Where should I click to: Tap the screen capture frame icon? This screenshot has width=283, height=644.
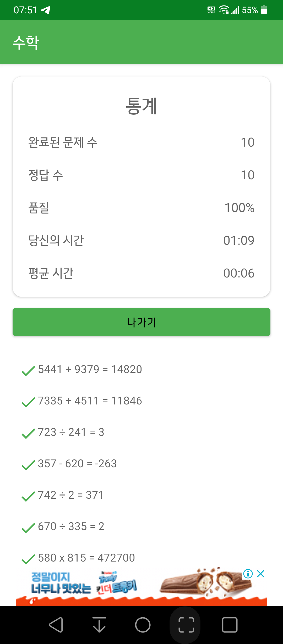(x=186, y=625)
